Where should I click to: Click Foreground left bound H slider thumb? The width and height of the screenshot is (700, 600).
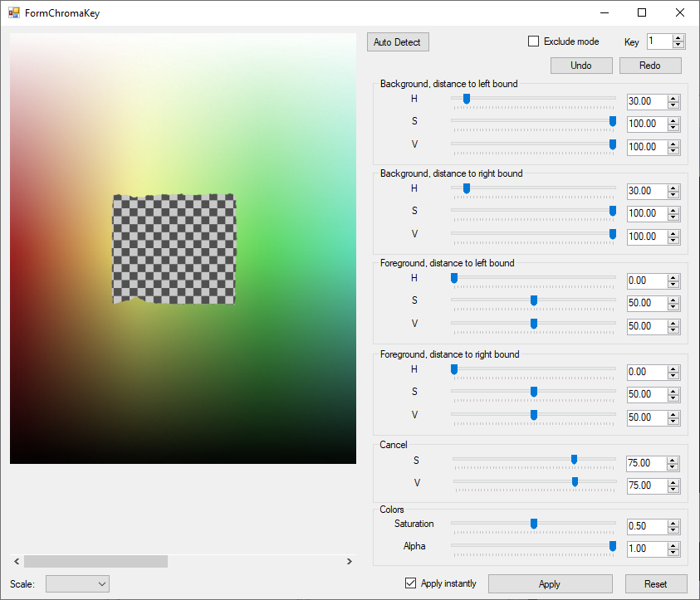tap(454, 278)
